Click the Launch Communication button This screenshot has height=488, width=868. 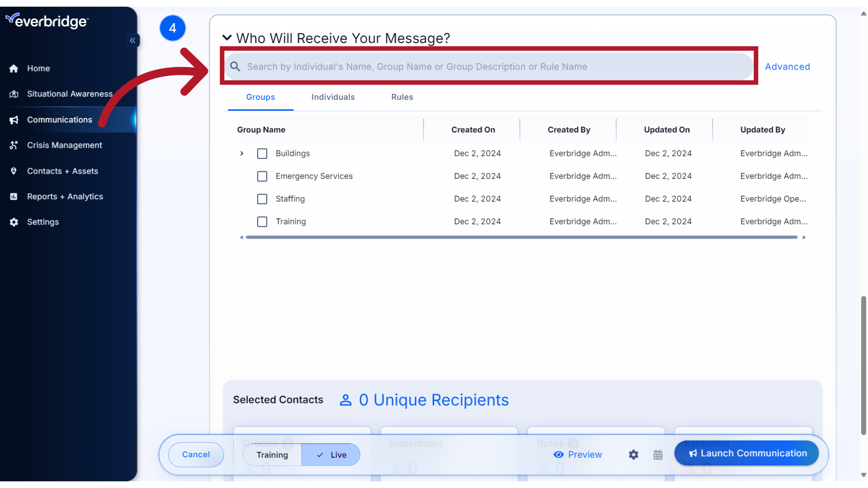tap(747, 453)
